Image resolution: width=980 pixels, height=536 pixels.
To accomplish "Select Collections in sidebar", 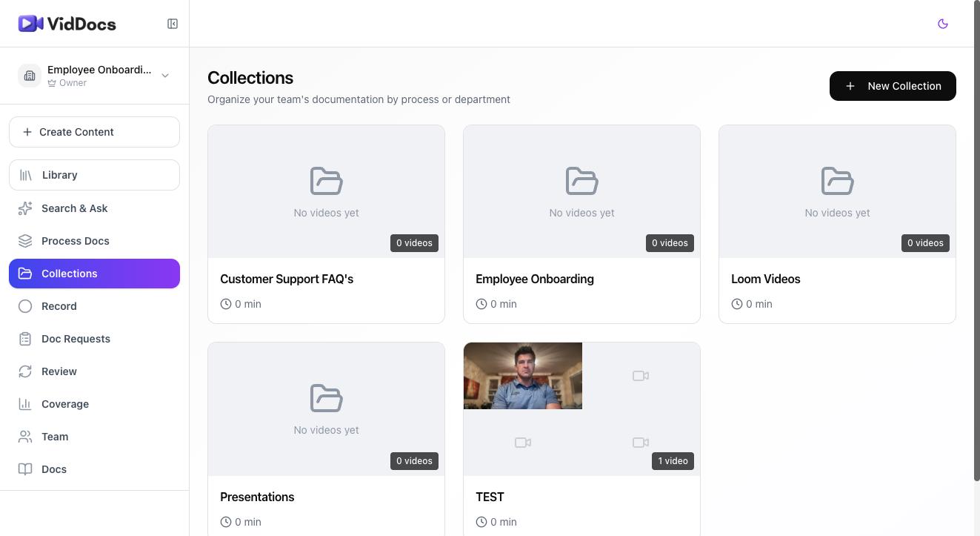I will point(94,274).
